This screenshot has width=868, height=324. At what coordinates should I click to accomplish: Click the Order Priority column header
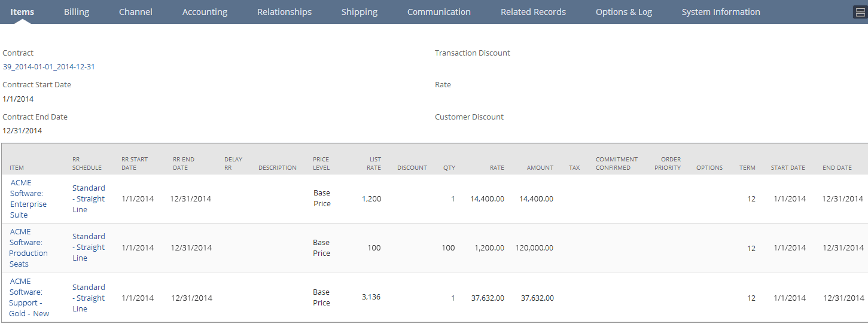tap(668, 164)
